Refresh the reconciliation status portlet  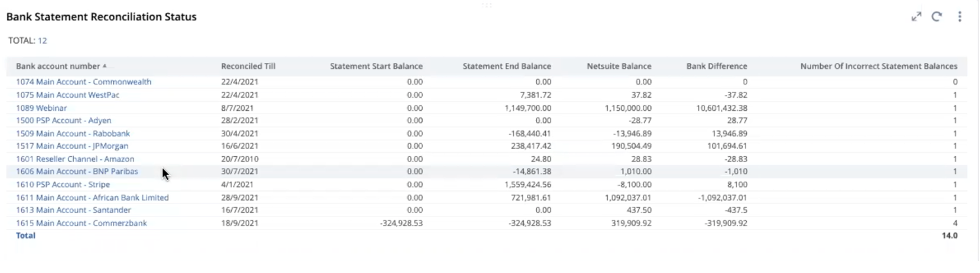[x=936, y=16]
